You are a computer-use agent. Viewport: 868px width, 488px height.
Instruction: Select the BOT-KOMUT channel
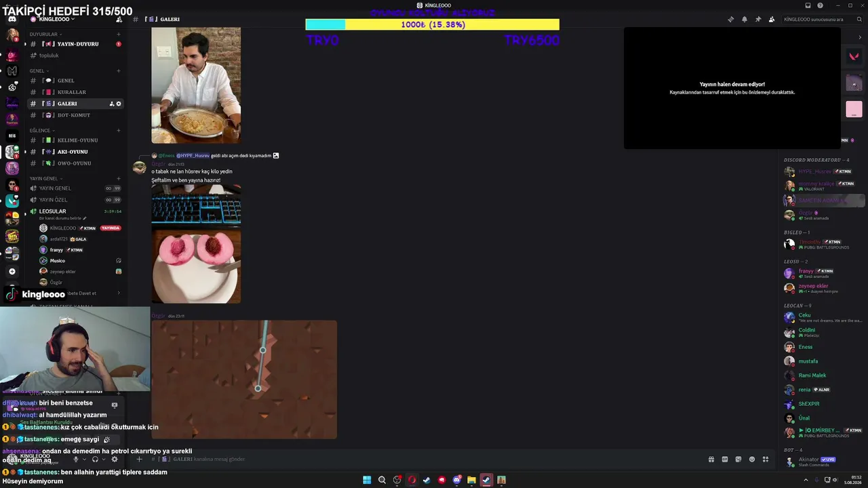pos(75,115)
